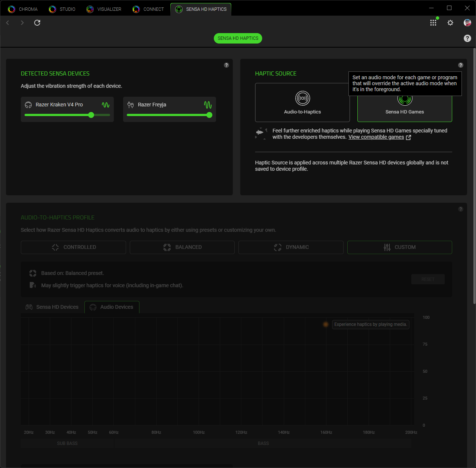Open help for Audio-to-Haptics Profile panel
The height and width of the screenshot is (468, 476).
(x=461, y=209)
